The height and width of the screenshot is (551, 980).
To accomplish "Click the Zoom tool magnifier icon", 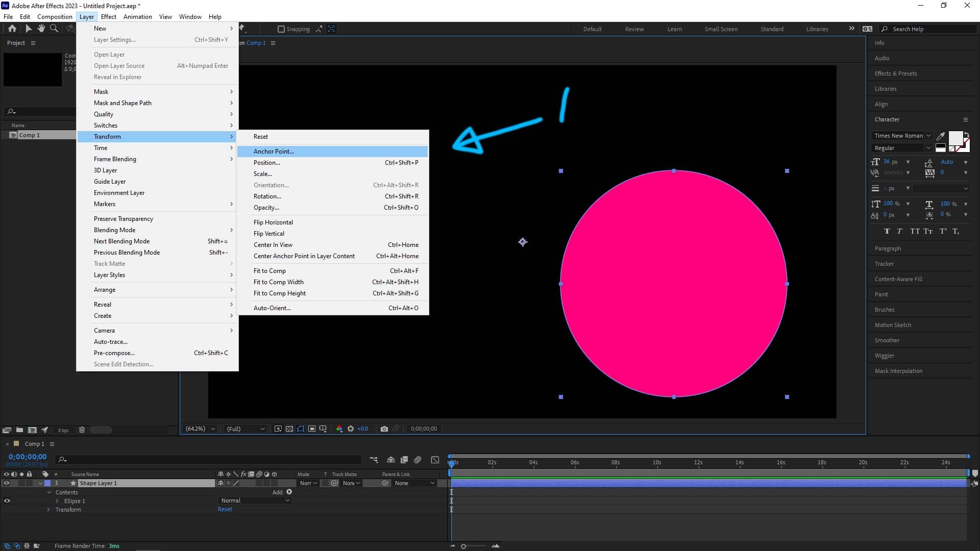I will tap(54, 29).
